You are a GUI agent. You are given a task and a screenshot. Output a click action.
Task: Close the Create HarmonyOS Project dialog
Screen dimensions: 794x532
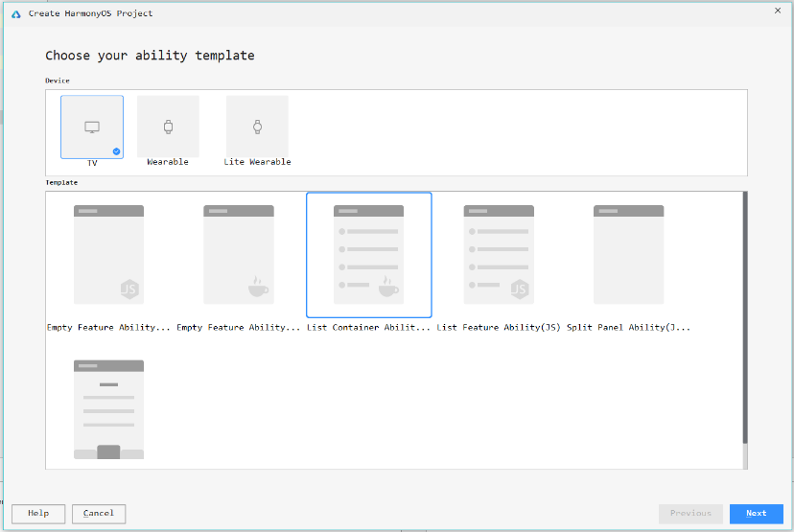point(777,11)
